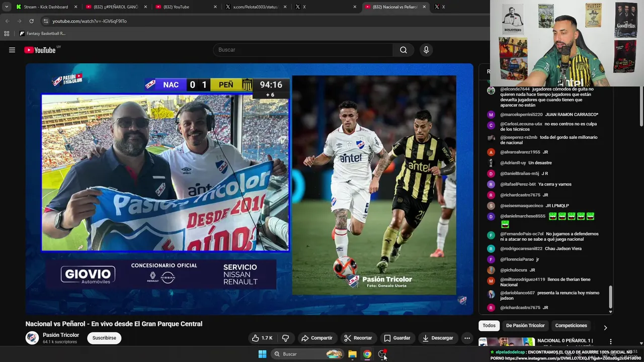The image size is (644, 362).
Task: Open the YouTube hamburger guide menu
Action: (x=12, y=50)
